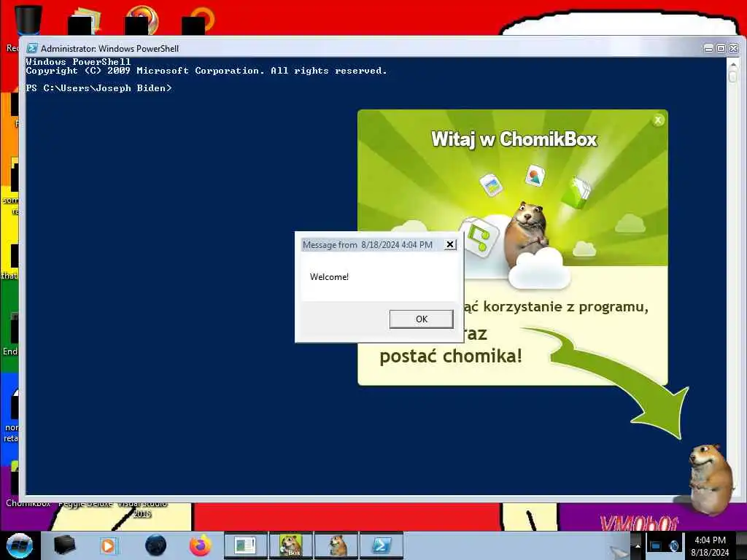Close the PowerShell window
Screen dimensions: 747x560
pyautogui.click(x=734, y=48)
